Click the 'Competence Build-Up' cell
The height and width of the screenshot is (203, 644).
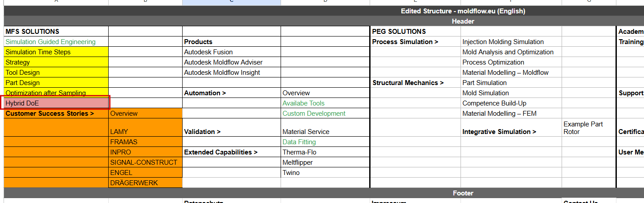click(x=511, y=103)
